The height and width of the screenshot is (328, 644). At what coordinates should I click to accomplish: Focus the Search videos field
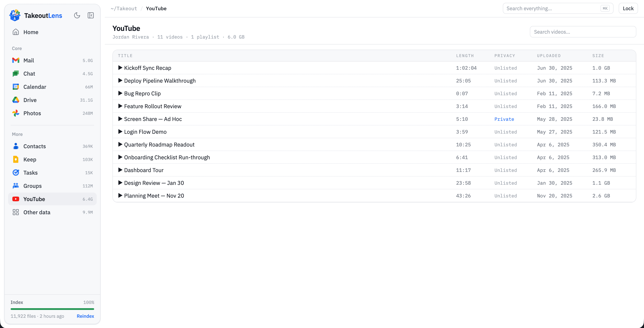[x=583, y=32]
